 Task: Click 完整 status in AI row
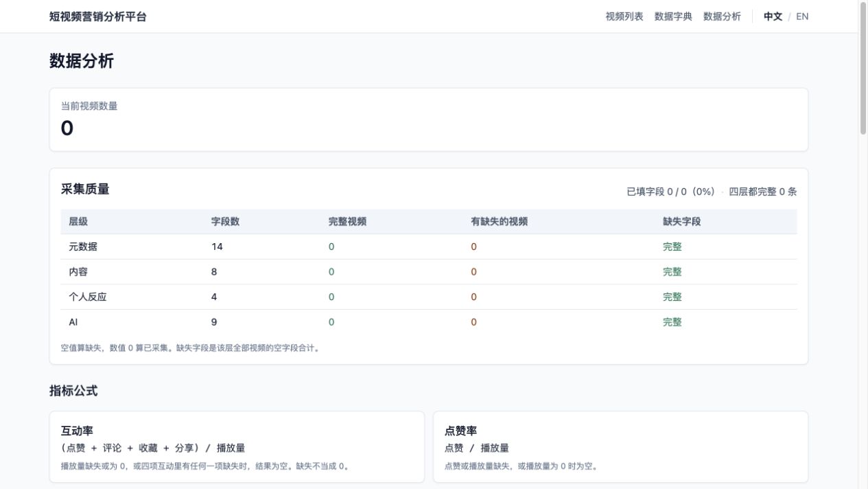[x=672, y=322]
